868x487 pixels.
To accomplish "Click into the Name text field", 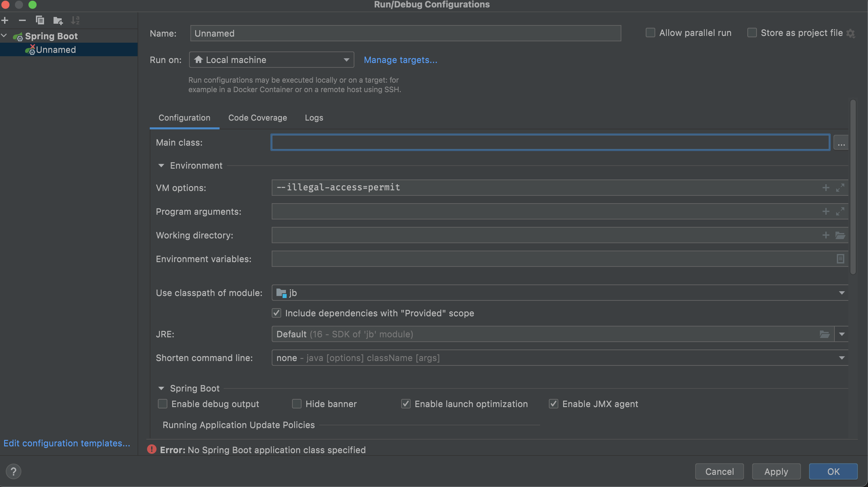I will click(405, 33).
